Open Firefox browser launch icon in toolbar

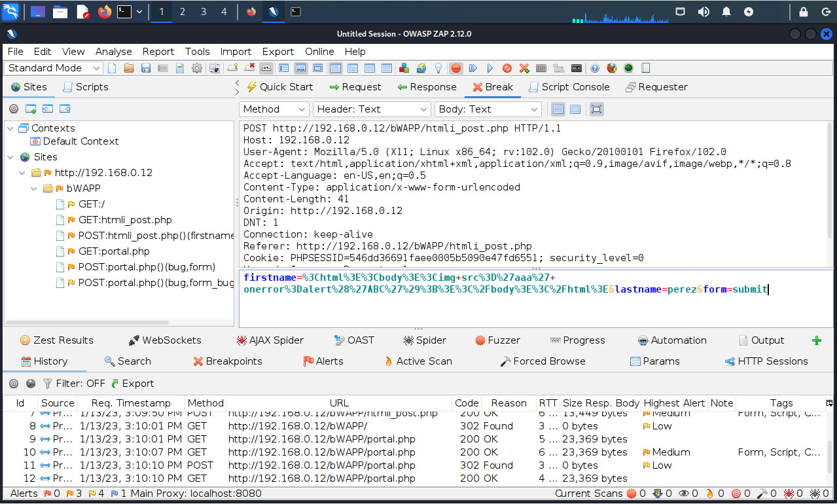coord(612,68)
